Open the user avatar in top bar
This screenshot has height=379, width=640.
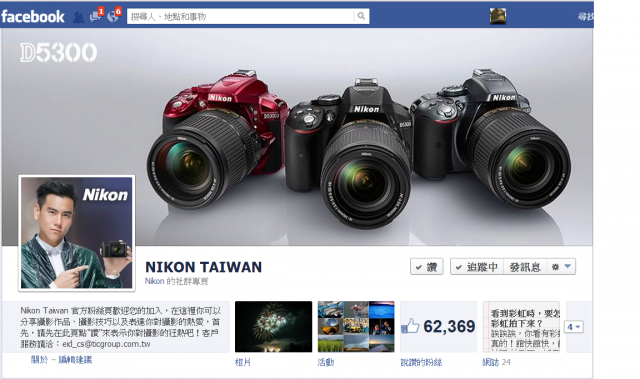coord(498,16)
